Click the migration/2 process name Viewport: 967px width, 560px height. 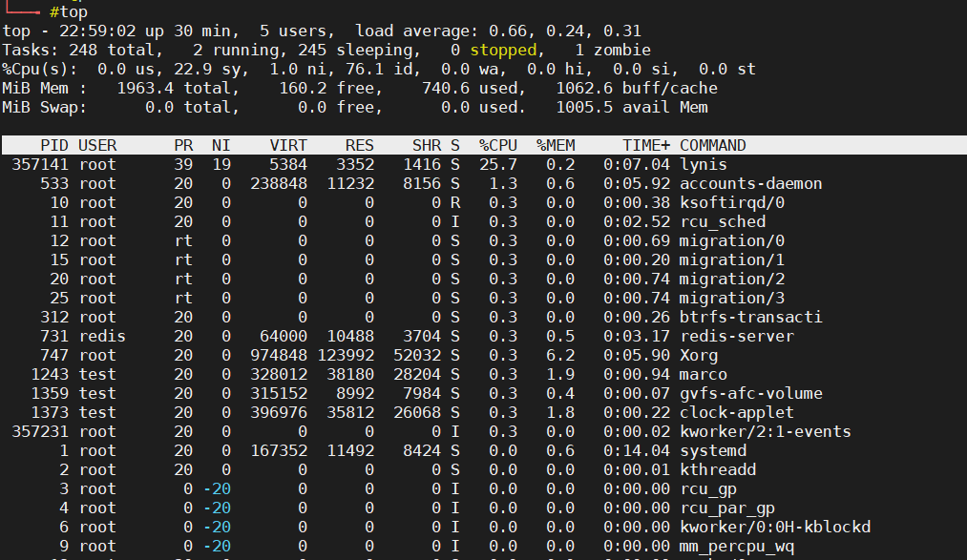coord(731,280)
